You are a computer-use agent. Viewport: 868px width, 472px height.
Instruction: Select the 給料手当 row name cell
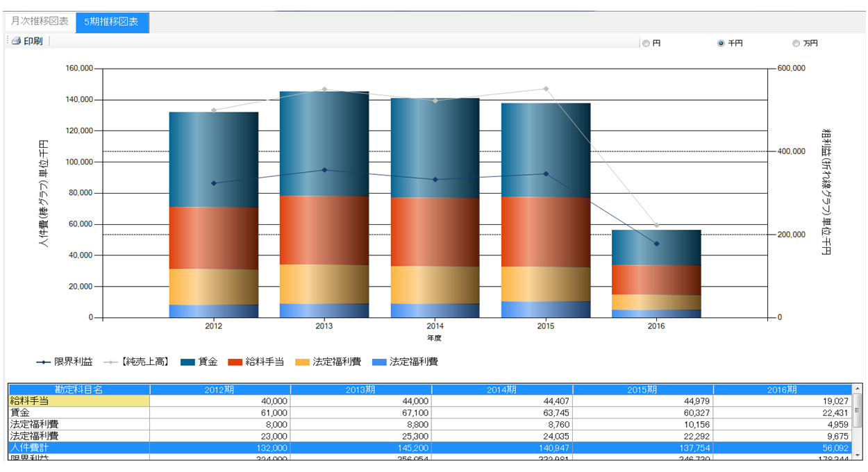point(79,401)
